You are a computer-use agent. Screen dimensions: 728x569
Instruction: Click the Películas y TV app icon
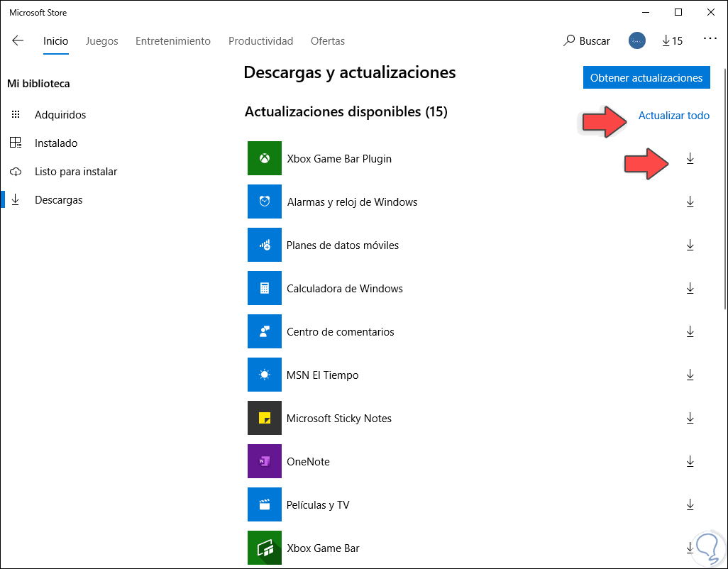[x=264, y=504]
